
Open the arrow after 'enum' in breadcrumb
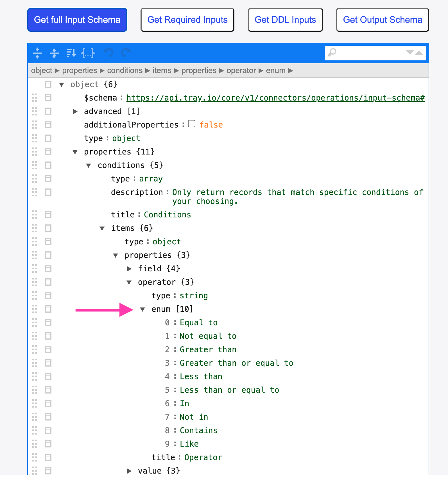coord(291,71)
